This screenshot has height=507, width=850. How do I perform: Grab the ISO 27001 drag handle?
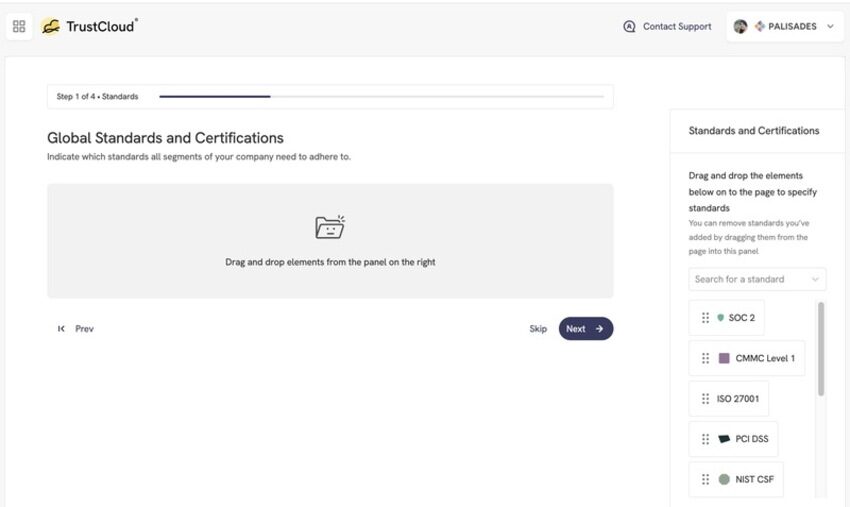tap(705, 399)
